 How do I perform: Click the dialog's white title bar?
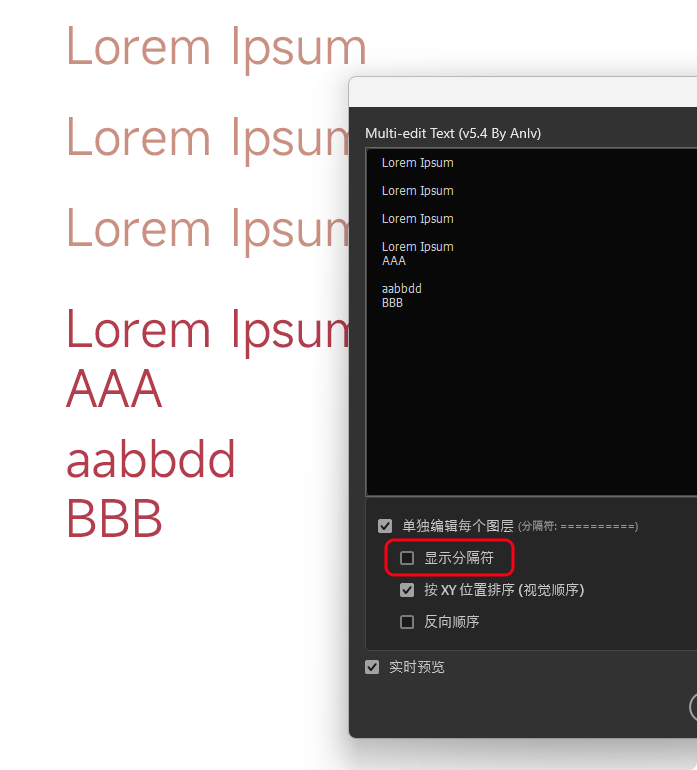520,92
